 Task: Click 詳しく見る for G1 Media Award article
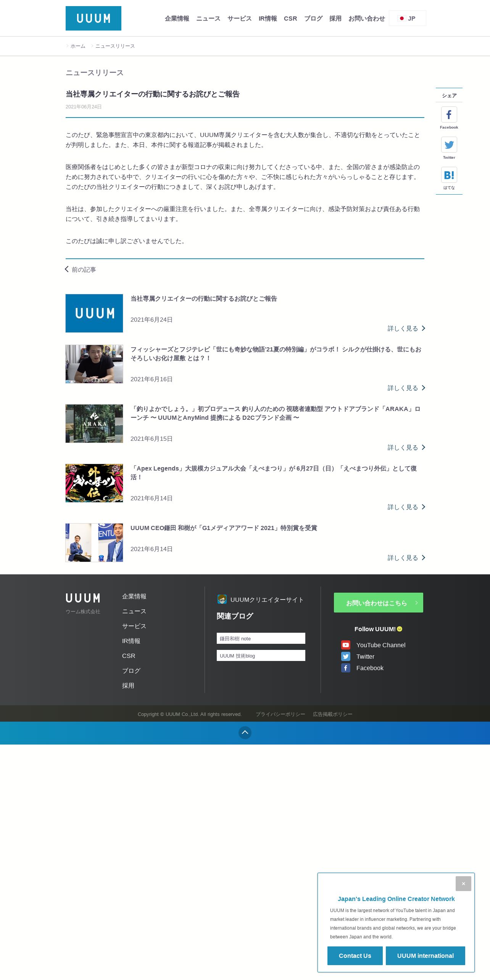[406, 558]
